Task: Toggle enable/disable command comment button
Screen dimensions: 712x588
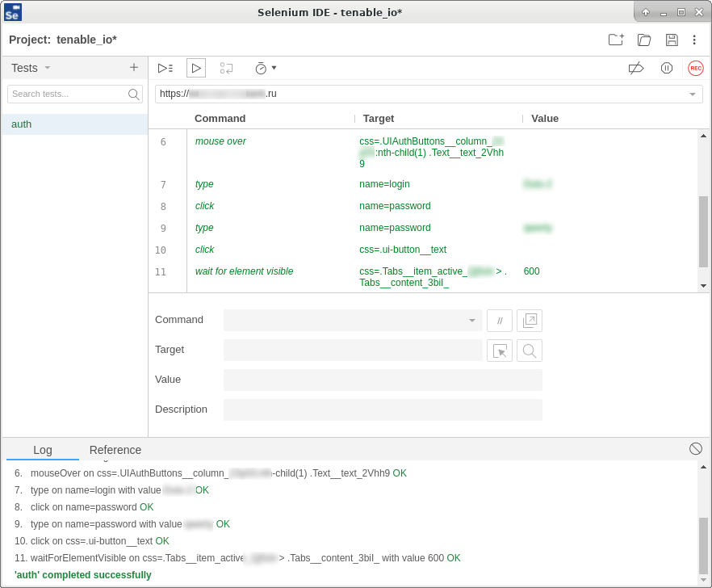Action: (x=500, y=321)
